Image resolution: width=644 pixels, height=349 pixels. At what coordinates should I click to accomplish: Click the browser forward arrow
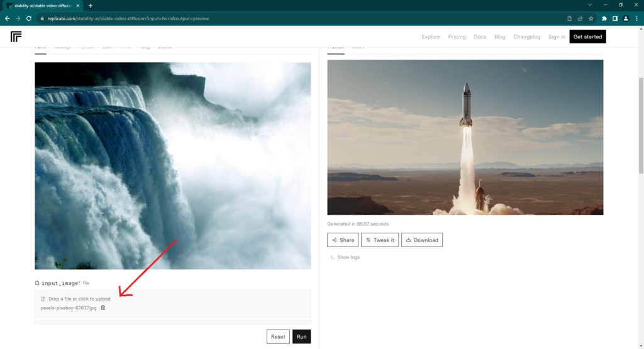[x=18, y=18]
